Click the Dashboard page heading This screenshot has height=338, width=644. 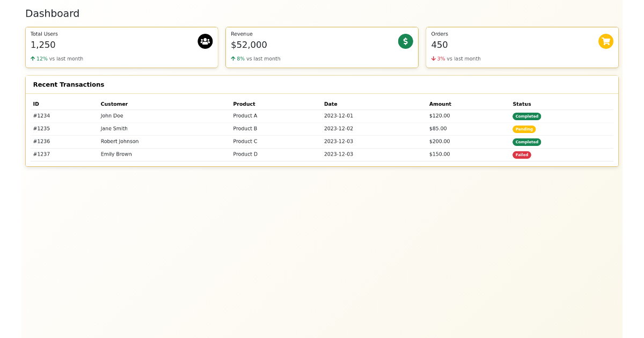[x=52, y=13]
